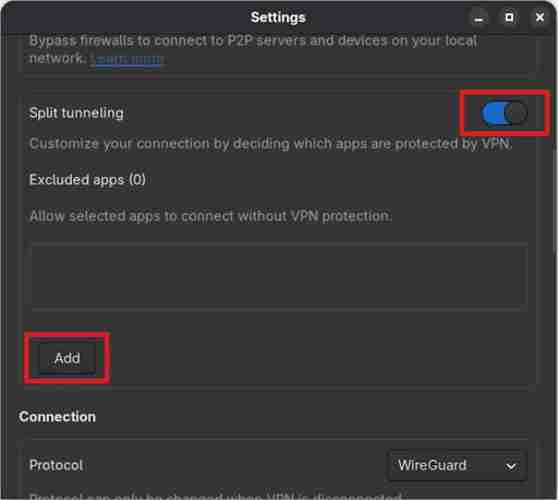The height and width of the screenshot is (500, 558).
Task: Open the Protocol dropdown
Action: (x=458, y=465)
